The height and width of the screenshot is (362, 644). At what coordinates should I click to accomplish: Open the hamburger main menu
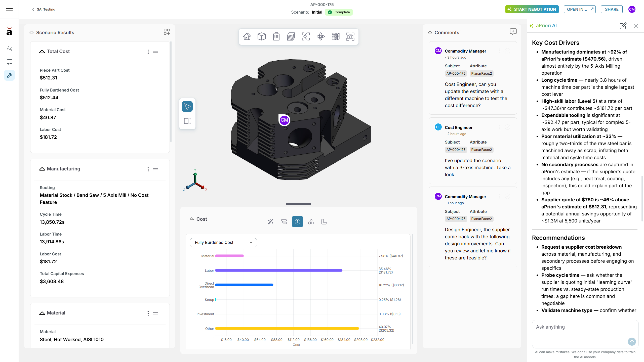(9, 9)
